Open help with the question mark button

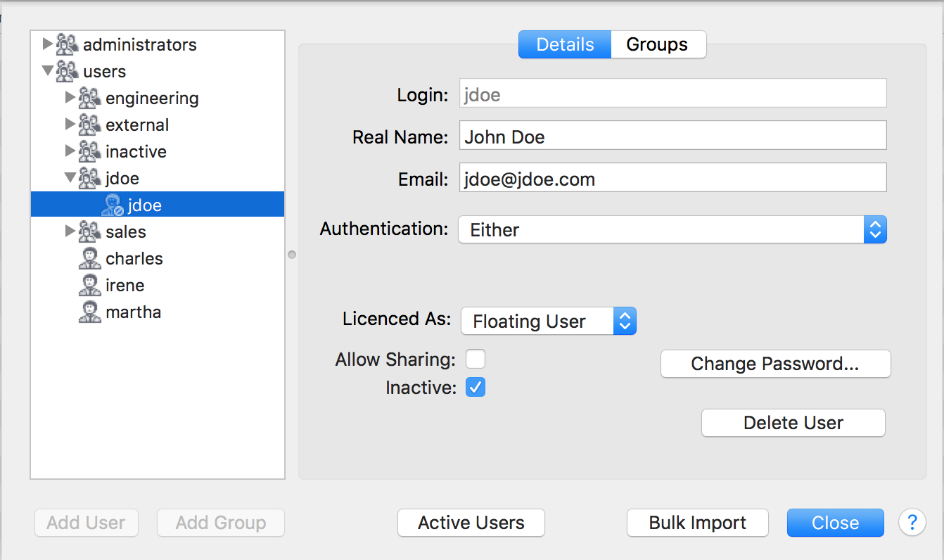pos(912,523)
